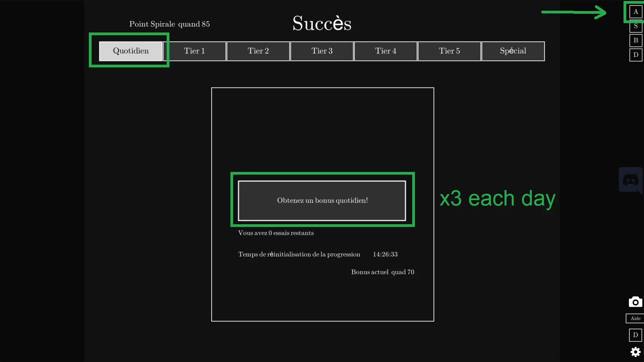Switch to the Tier 1 tab

(x=195, y=51)
